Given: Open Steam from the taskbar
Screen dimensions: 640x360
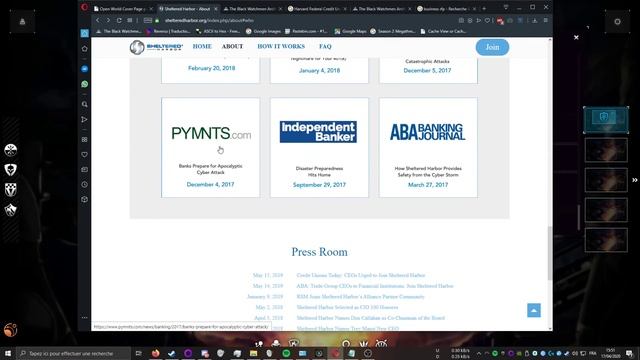Looking at the screenshot, I should point(171,353).
